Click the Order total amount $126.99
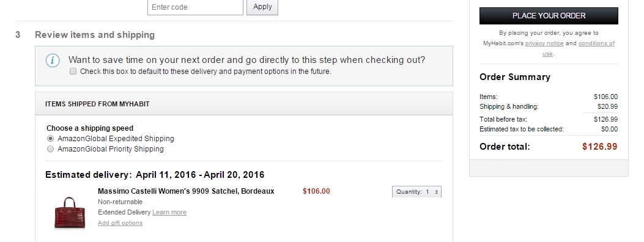 click(x=599, y=147)
